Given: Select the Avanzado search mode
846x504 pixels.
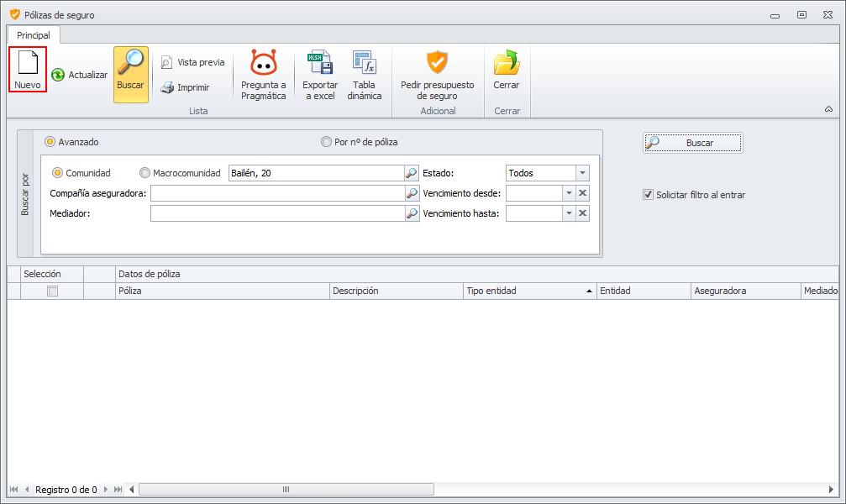Looking at the screenshot, I should 71,142.
